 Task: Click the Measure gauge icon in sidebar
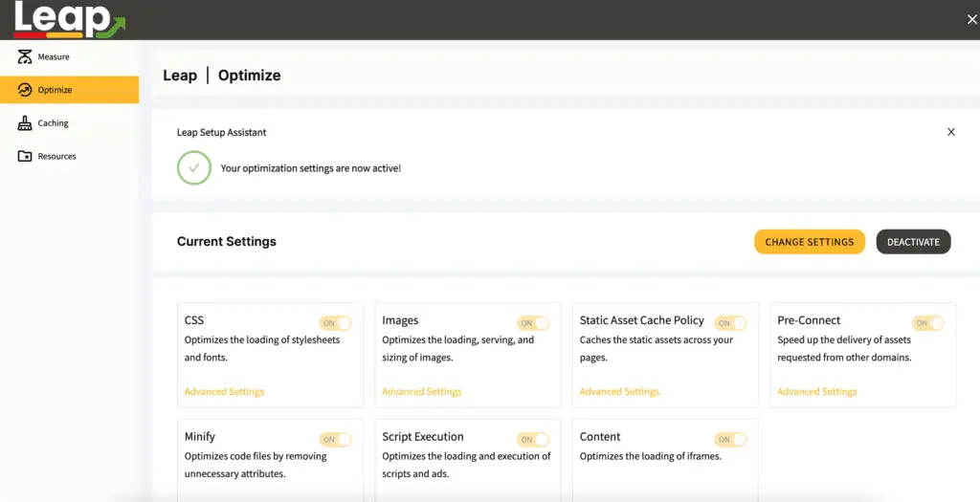pos(24,56)
